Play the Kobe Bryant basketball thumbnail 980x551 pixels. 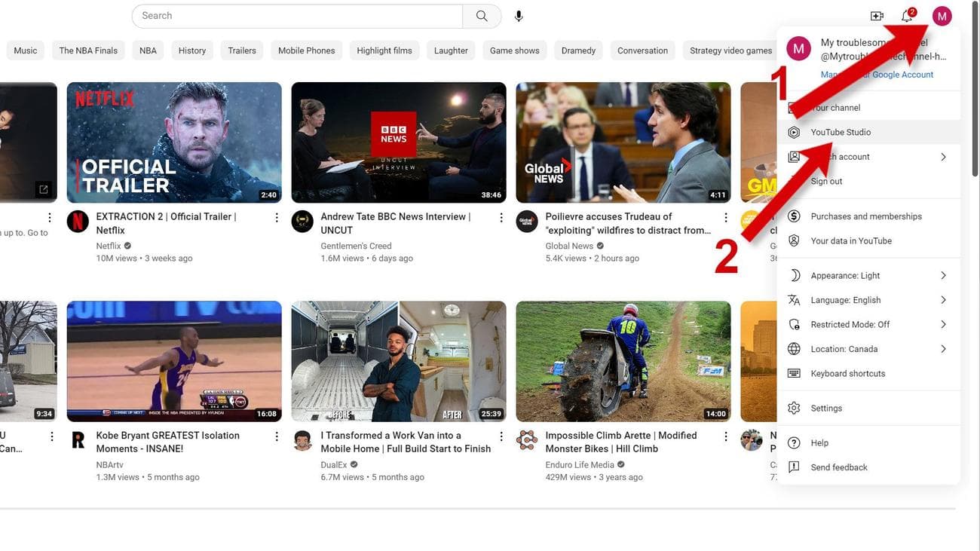pyautogui.click(x=174, y=361)
